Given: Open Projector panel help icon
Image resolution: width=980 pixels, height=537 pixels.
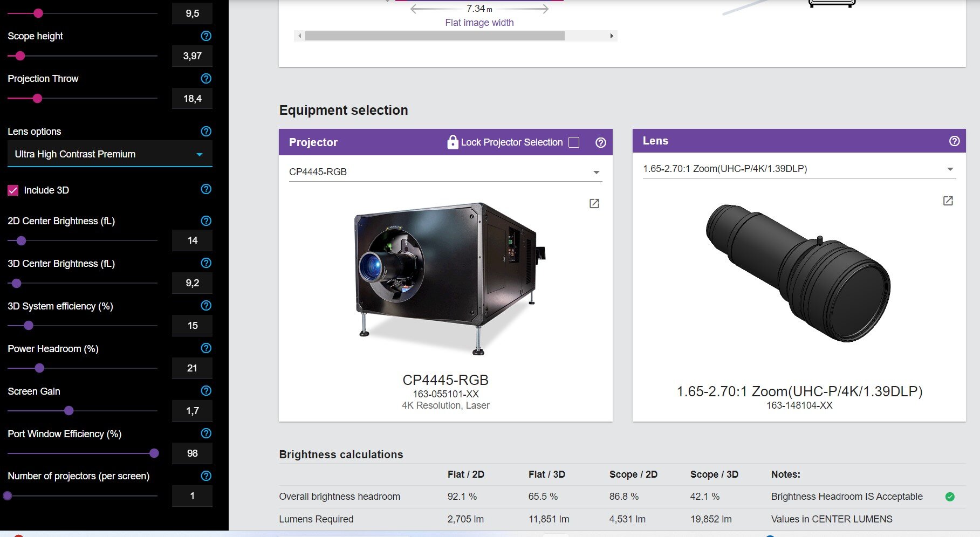Looking at the screenshot, I should (600, 142).
